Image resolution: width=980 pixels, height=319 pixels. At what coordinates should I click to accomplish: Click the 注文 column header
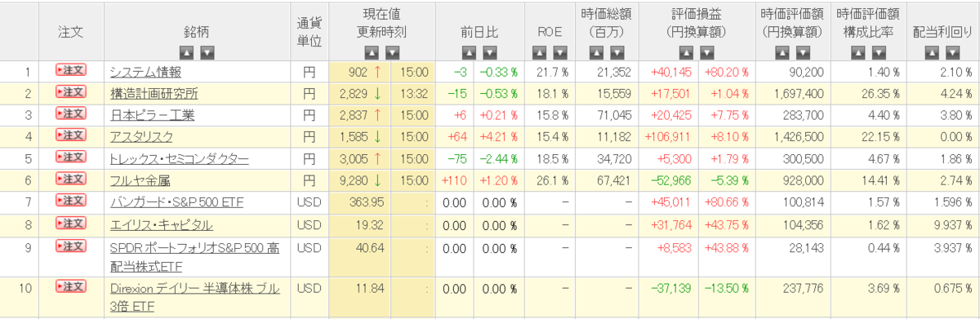tap(70, 31)
